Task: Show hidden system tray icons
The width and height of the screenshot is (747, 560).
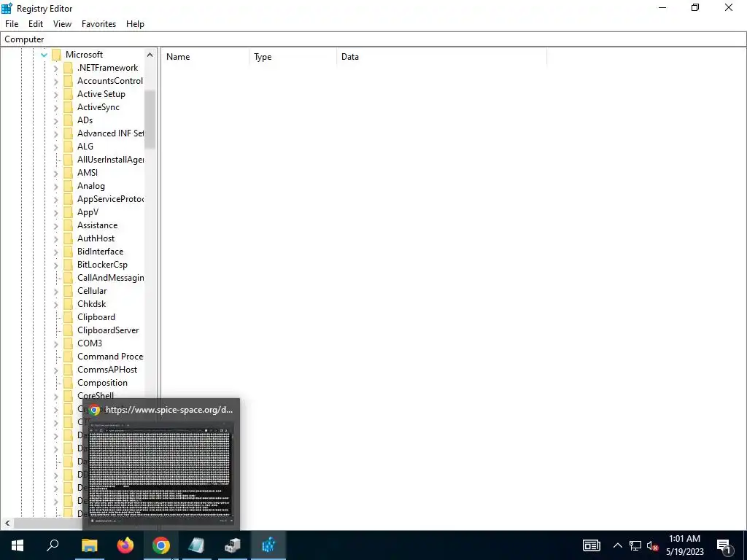Action: pos(617,545)
